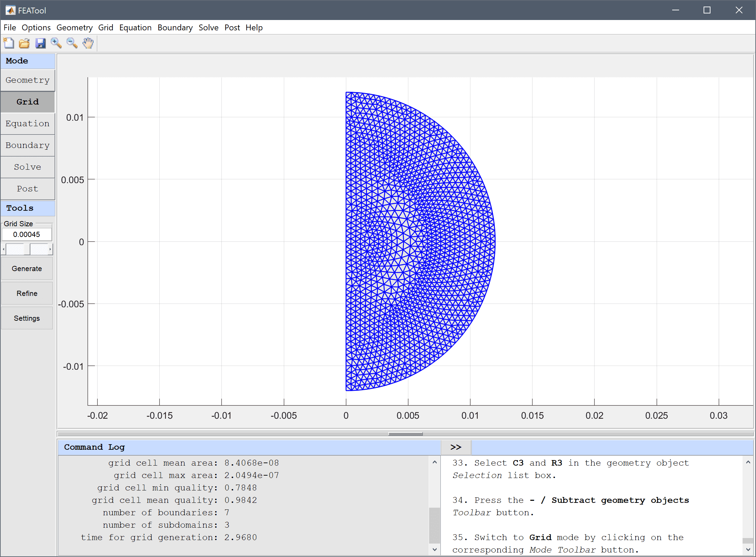Click the Generate grid button
This screenshot has height=557, width=756.
[27, 268]
